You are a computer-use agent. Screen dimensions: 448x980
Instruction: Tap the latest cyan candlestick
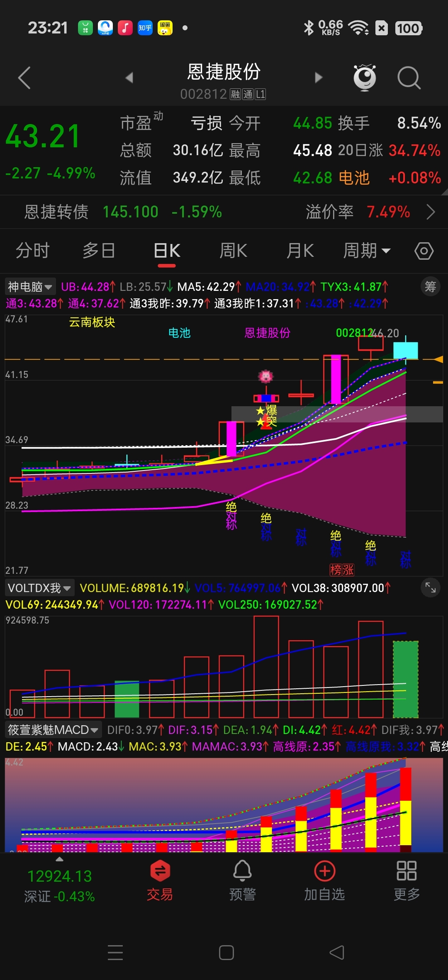405,350
